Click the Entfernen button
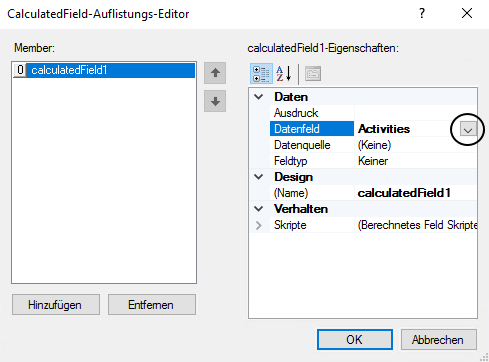This screenshot has width=489, height=362. tap(152, 304)
